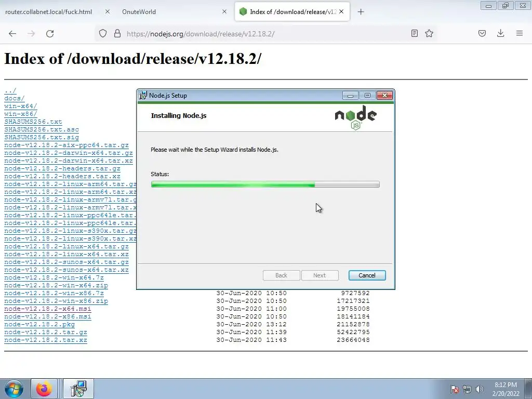This screenshot has height=399, width=532.
Task: Open SHASUMS256.txt link
Action: (x=33, y=122)
